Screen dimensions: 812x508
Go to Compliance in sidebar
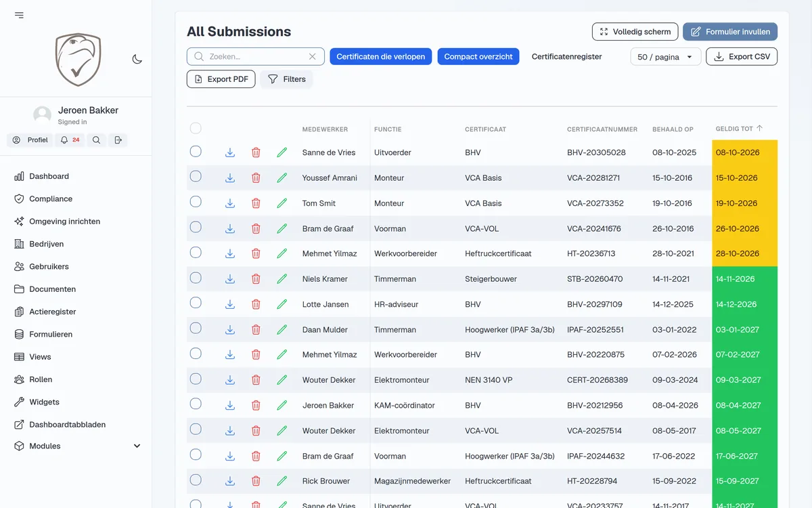[51, 199]
